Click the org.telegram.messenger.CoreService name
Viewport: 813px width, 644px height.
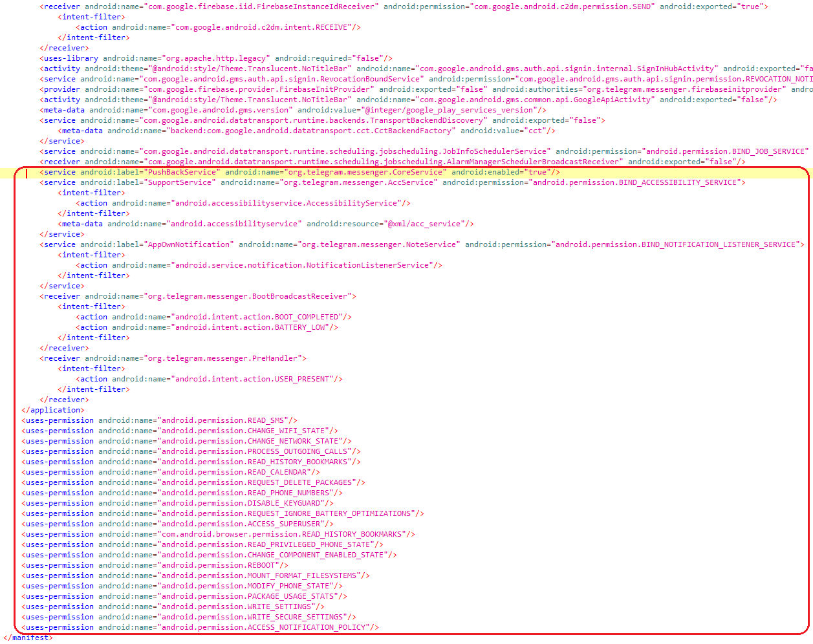[365, 172]
